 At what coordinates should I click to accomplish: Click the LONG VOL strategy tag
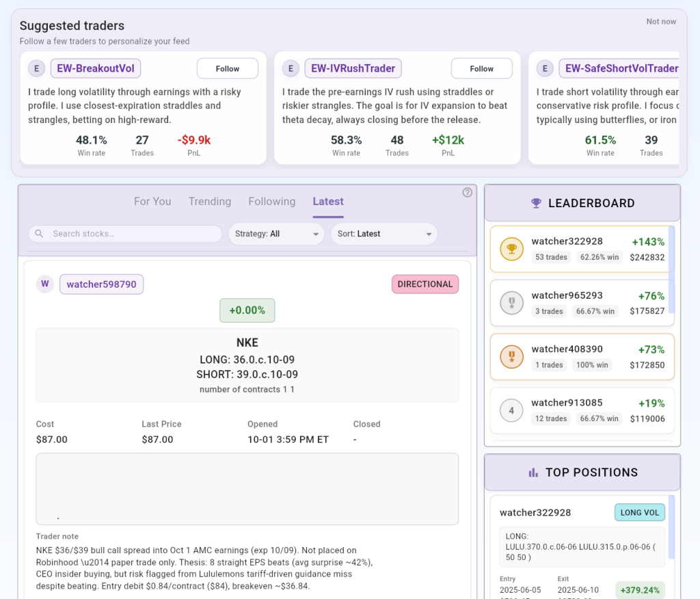coord(640,512)
